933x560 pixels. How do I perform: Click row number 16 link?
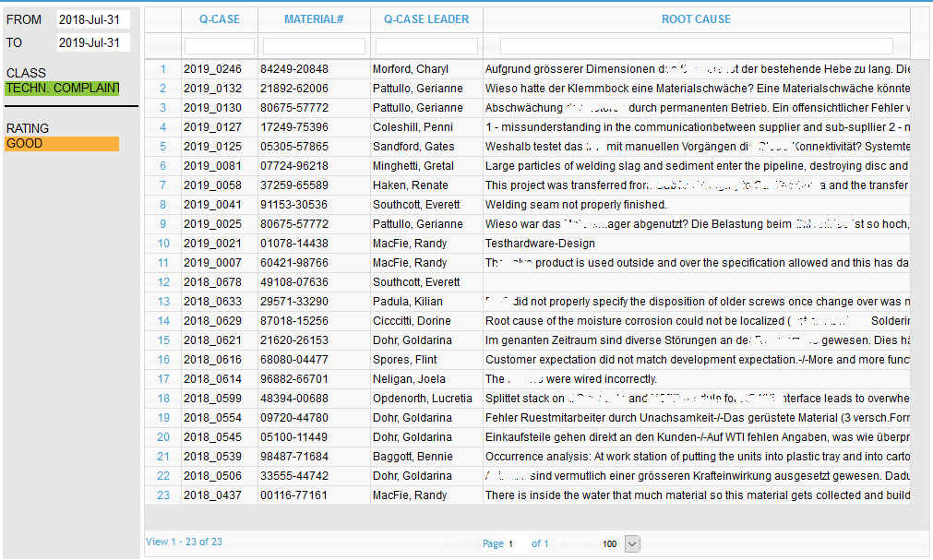(163, 360)
